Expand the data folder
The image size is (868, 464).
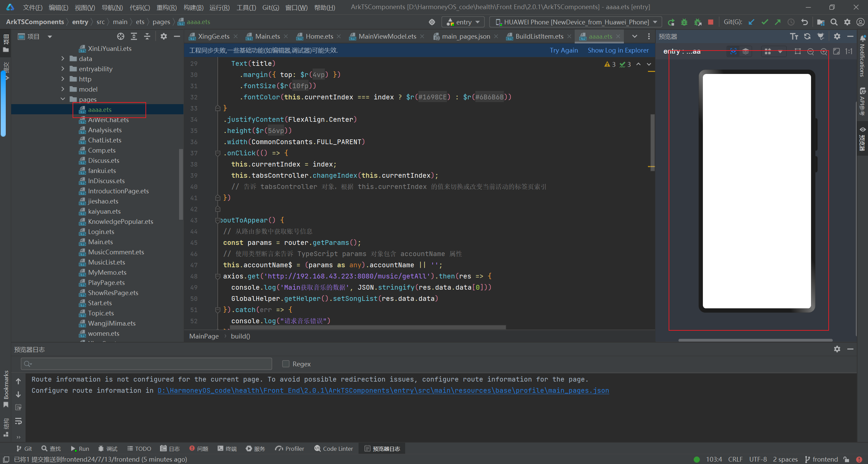tap(63, 59)
